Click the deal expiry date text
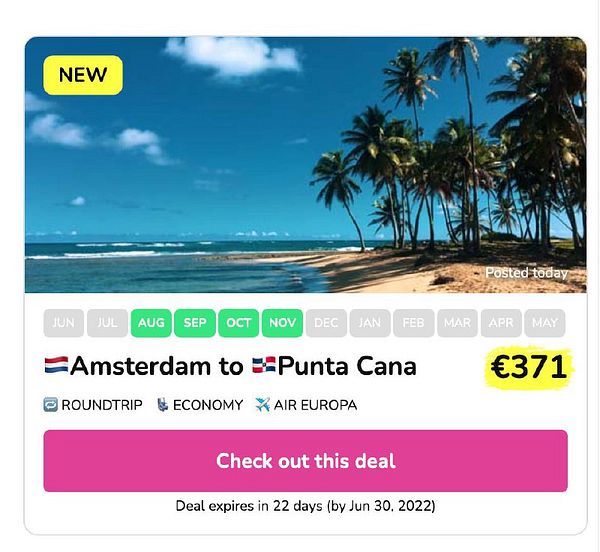Image resolution: width=600 pixels, height=552 pixels. tap(305, 506)
